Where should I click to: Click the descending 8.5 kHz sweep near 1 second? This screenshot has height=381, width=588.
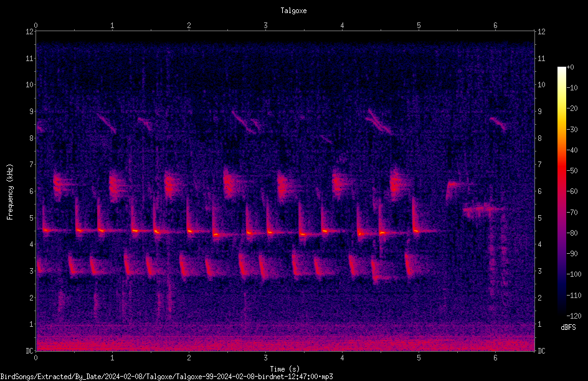(x=107, y=123)
